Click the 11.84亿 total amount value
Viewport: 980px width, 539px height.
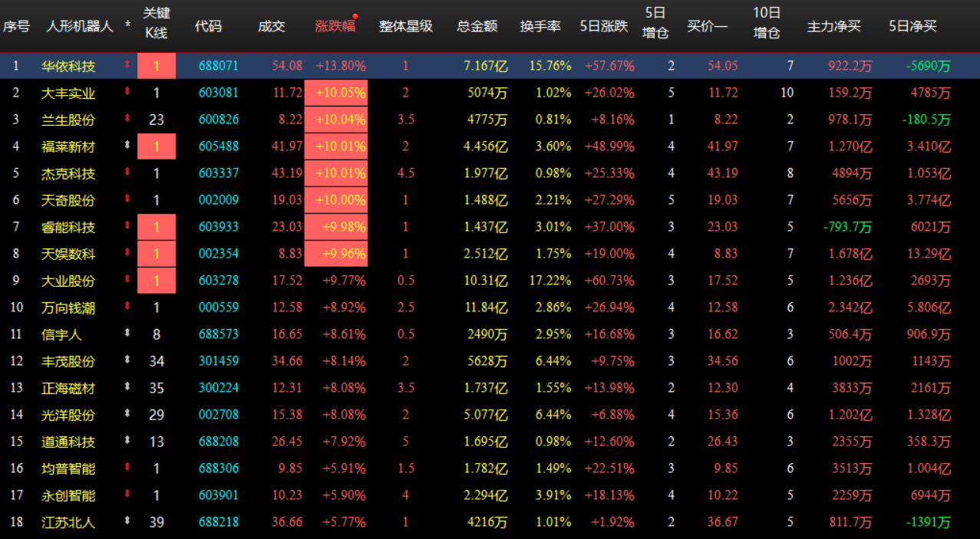486,307
